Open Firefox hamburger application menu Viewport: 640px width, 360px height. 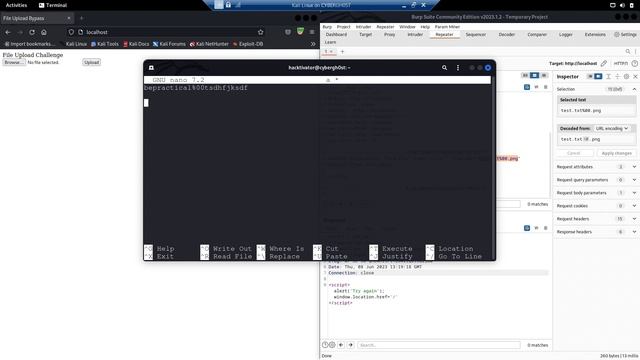(x=312, y=32)
